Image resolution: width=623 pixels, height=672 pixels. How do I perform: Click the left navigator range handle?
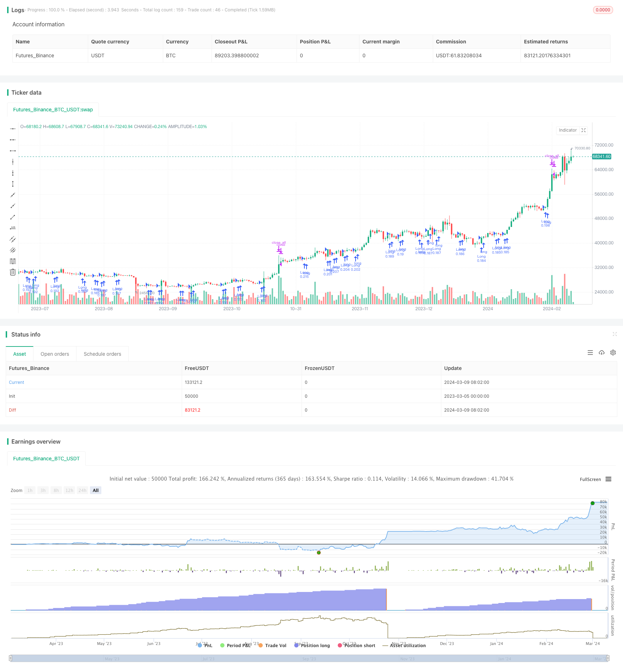click(11, 658)
